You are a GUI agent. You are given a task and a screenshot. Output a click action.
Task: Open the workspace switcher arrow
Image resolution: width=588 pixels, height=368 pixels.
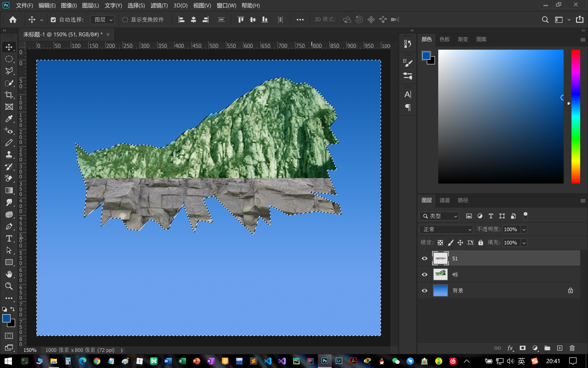pyautogui.click(x=569, y=20)
